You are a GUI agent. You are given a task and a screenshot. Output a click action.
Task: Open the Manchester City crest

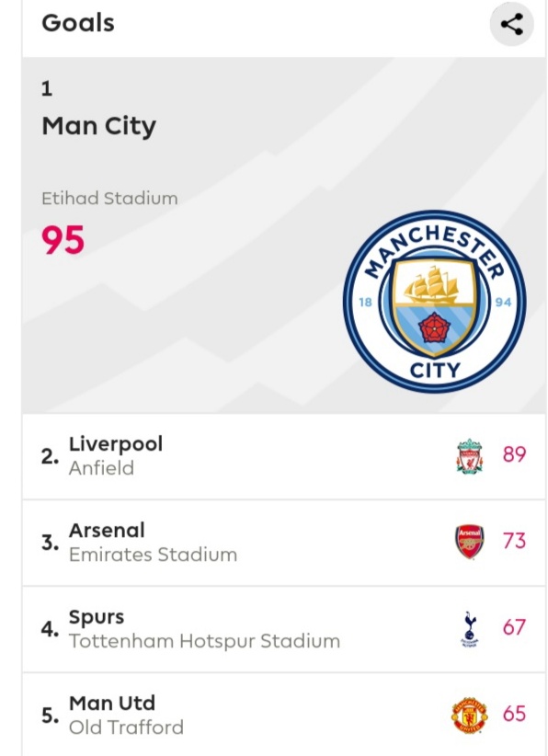pyautogui.click(x=435, y=302)
